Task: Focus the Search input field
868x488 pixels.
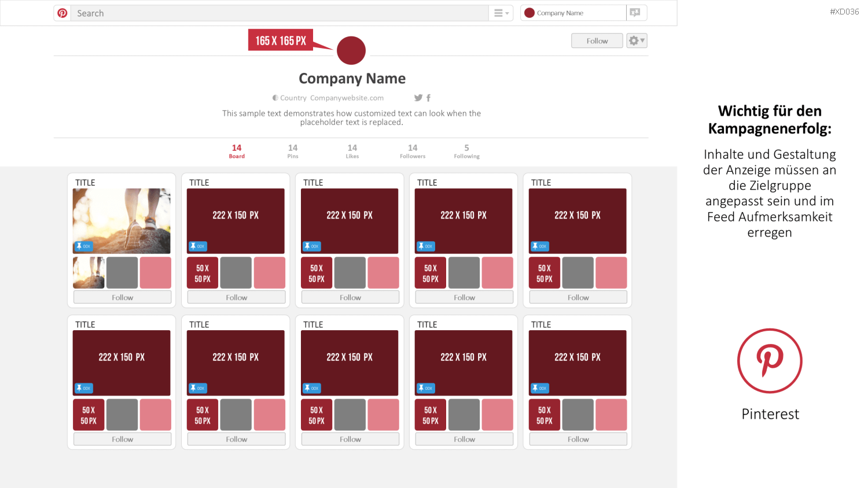Action: pyautogui.click(x=280, y=13)
